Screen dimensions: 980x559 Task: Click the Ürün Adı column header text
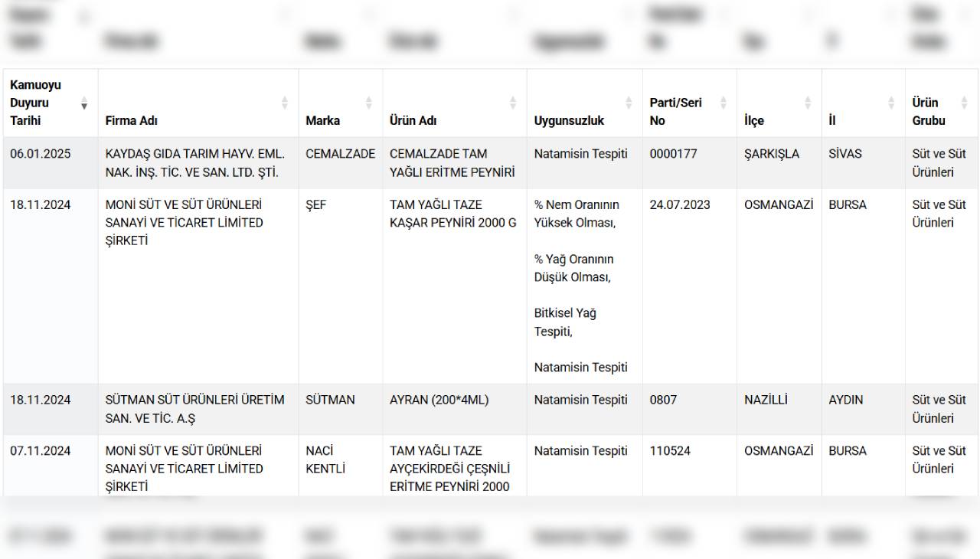point(413,120)
